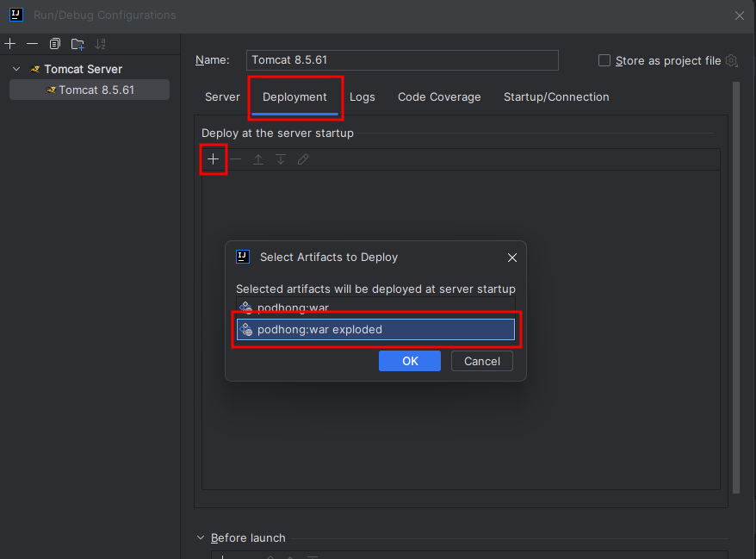Switch to the Logs tab
Image resolution: width=756 pixels, height=559 pixels.
(363, 97)
